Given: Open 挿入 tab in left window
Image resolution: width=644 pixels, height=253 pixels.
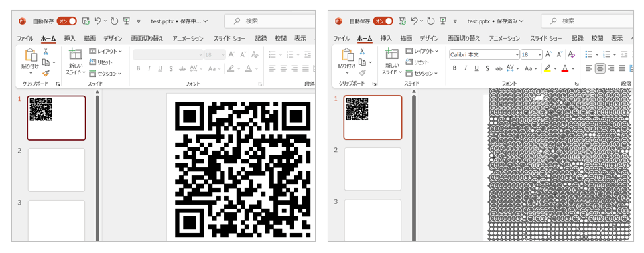Looking at the screenshot, I should click(x=70, y=39).
